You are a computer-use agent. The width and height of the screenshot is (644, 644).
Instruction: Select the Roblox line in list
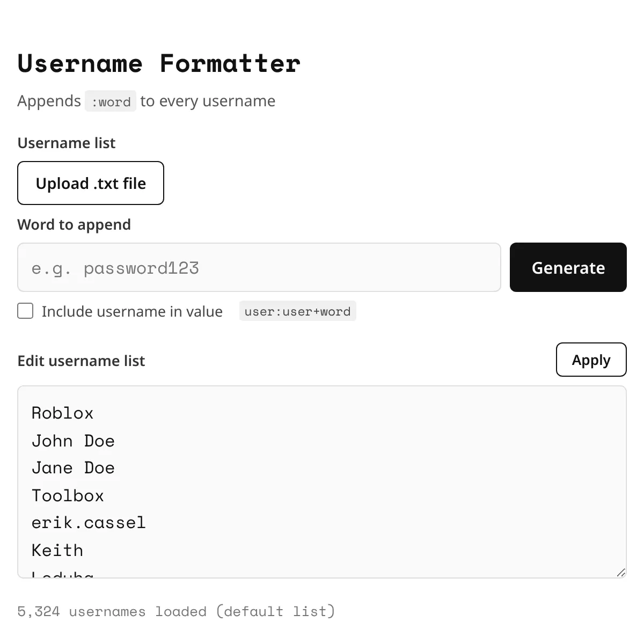tap(63, 413)
